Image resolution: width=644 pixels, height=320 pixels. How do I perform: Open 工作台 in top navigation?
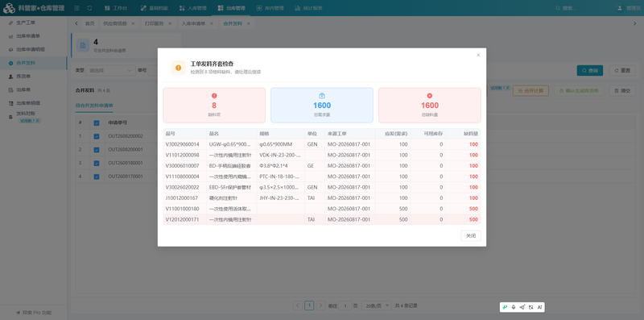116,8
